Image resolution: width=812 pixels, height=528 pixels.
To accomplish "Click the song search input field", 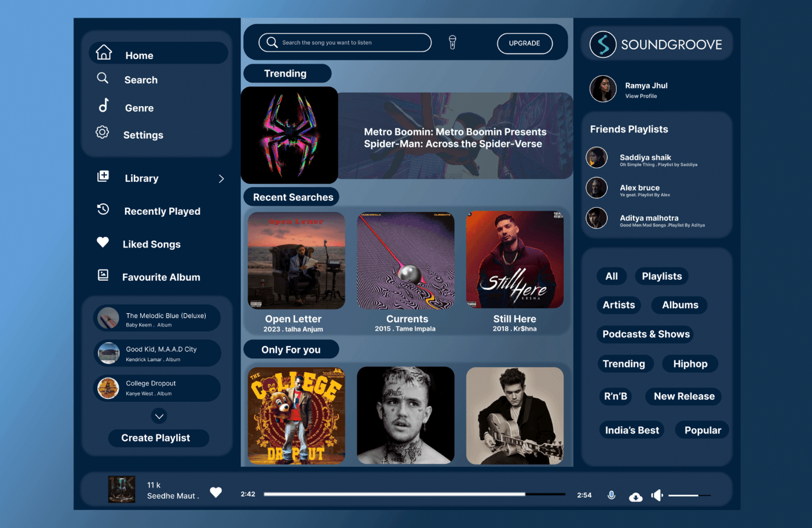I will 345,42.
